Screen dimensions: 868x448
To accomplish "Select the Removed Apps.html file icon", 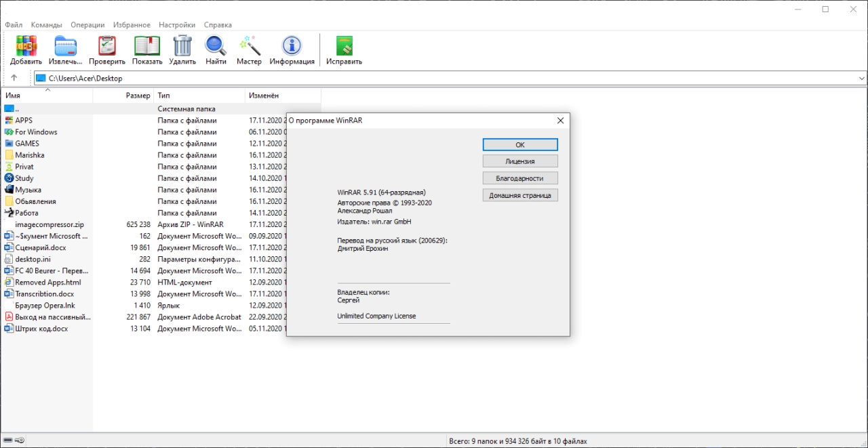I will coord(9,282).
